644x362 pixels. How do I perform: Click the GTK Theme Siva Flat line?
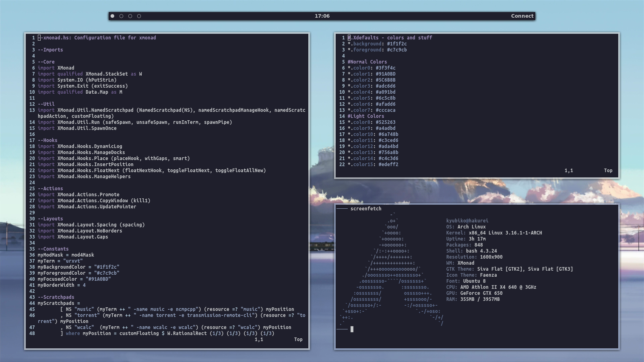[510, 269]
